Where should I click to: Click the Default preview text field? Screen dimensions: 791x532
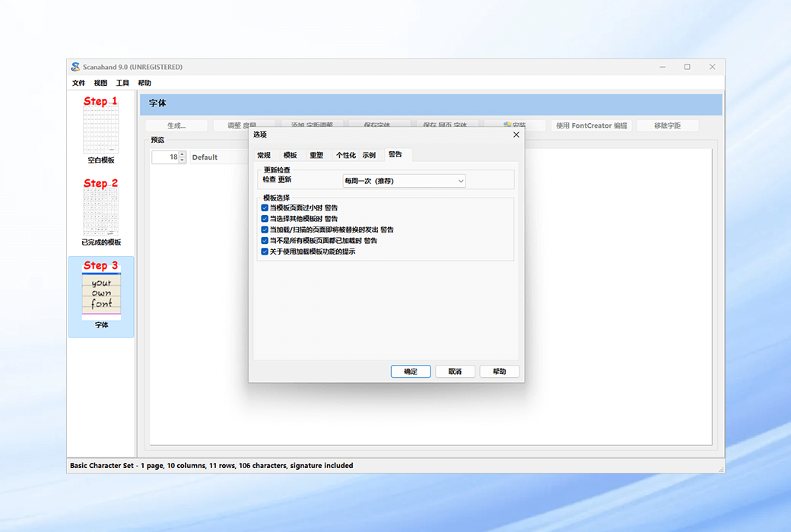220,157
